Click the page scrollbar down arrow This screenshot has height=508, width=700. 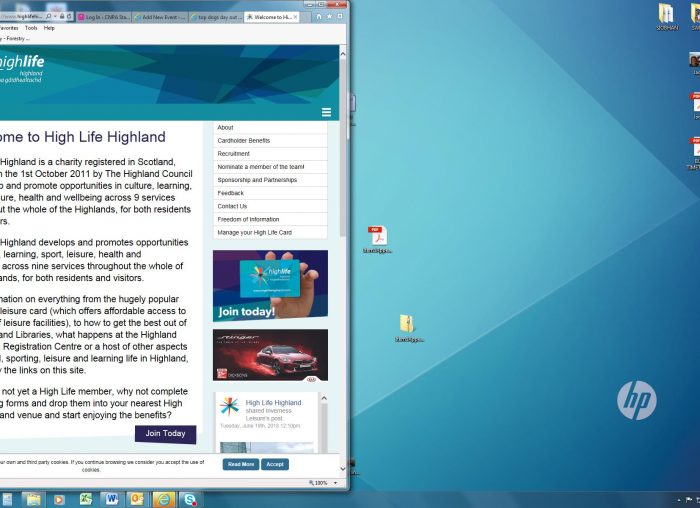343,469
